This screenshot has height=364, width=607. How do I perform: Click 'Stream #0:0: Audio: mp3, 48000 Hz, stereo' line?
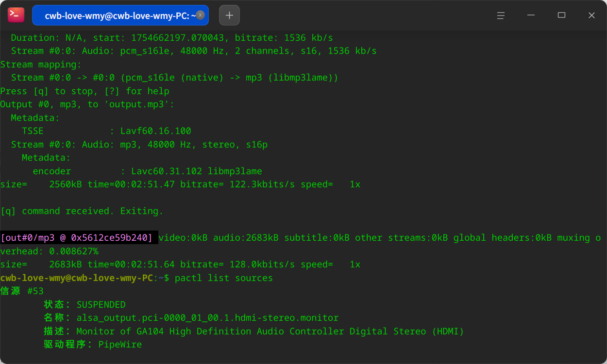click(x=139, y=145)
